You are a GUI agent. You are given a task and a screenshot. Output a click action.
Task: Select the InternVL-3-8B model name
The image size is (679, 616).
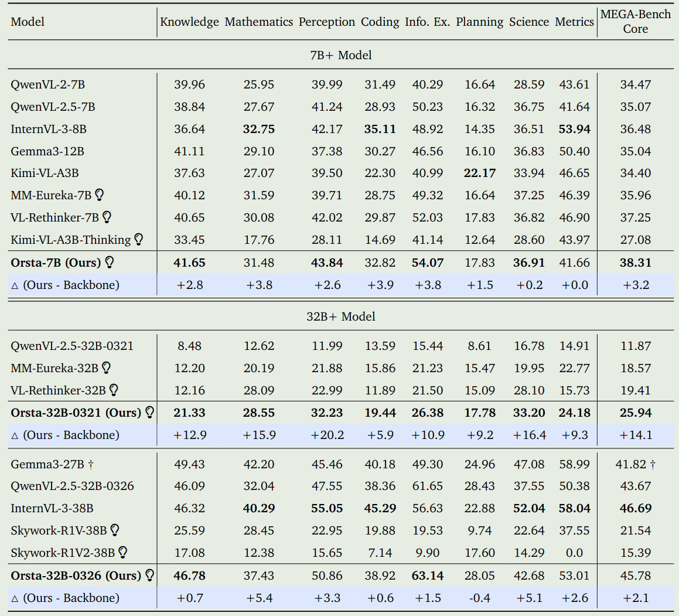[49, 129]
